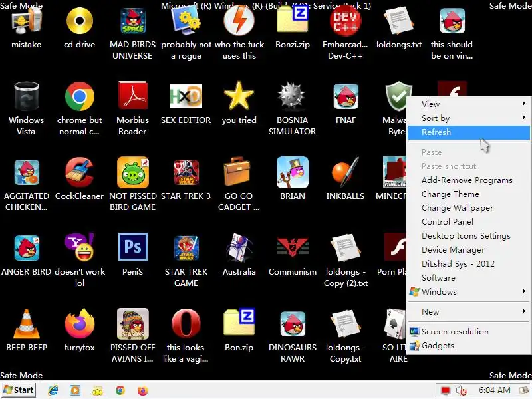Open GO GO GADGET briefcase icon
The height and width of the screenshot is (399, 532).
237,172
